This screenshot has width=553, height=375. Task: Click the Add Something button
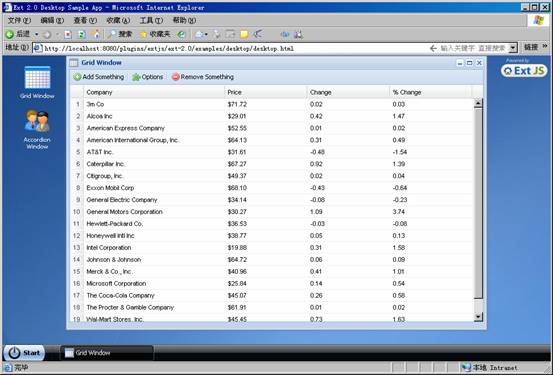pyautogui.click(x=99, y=77)
